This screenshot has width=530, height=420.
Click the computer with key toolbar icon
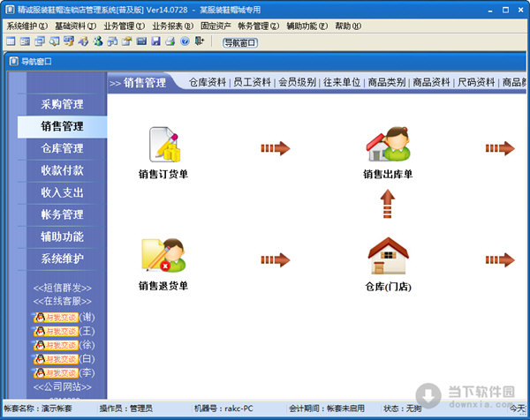(69, 41)
